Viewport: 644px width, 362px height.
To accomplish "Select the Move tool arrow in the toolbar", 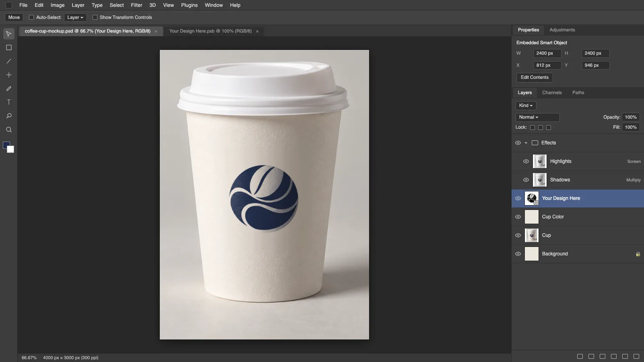I will 8,34.
